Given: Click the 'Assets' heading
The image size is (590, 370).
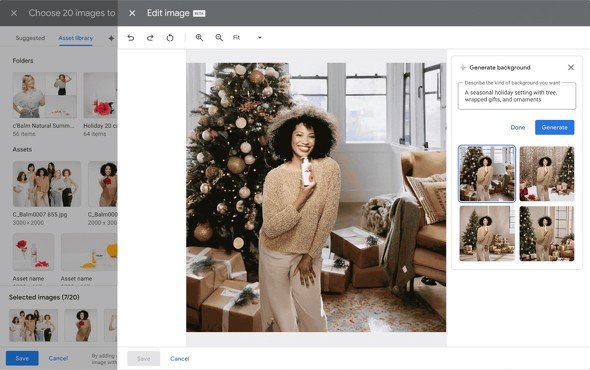Looking at the screenshot, I should (x=22, y=149).
